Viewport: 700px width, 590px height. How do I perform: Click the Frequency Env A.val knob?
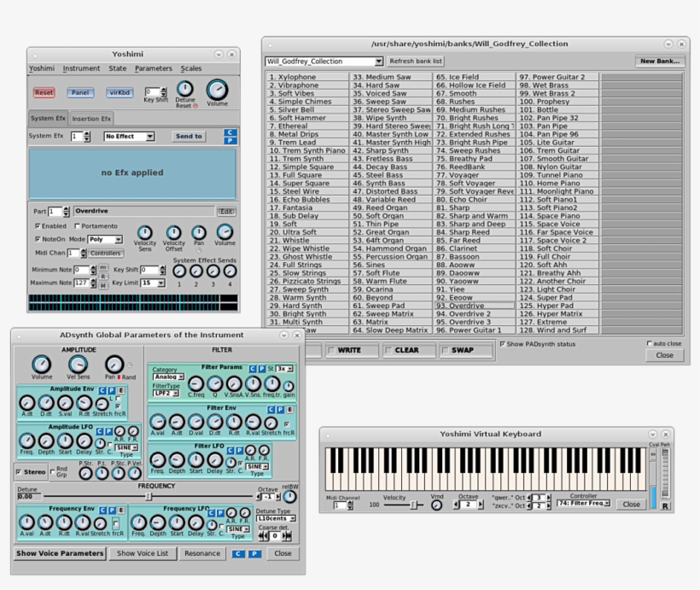point(26,523)
